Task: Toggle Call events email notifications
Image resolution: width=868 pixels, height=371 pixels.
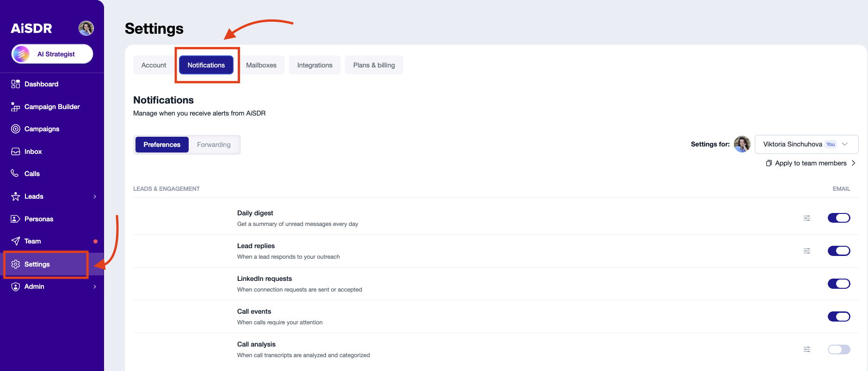Action: coord(839,316)
